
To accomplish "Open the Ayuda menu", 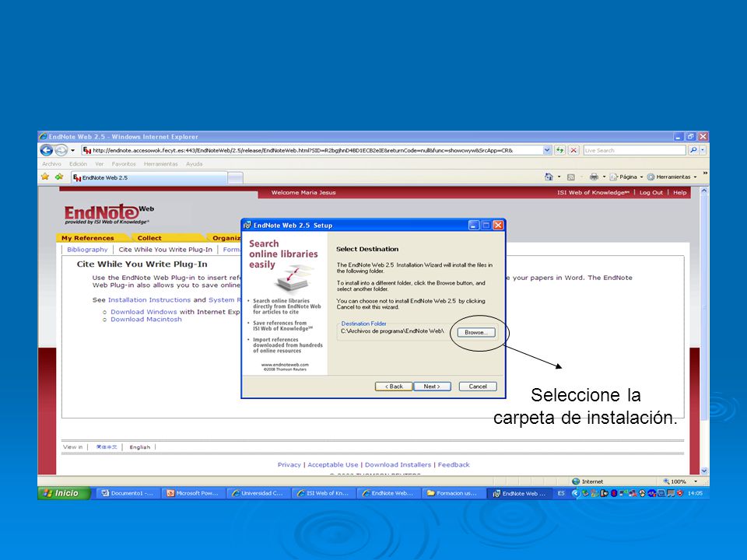I will (194, 164).
